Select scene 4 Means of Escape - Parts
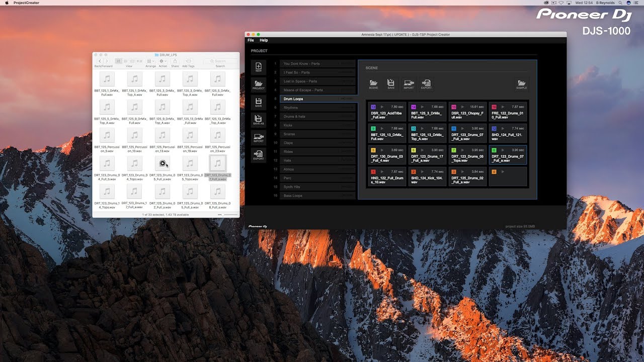This screenshot has height=362, width=644. tap(318, 90)
